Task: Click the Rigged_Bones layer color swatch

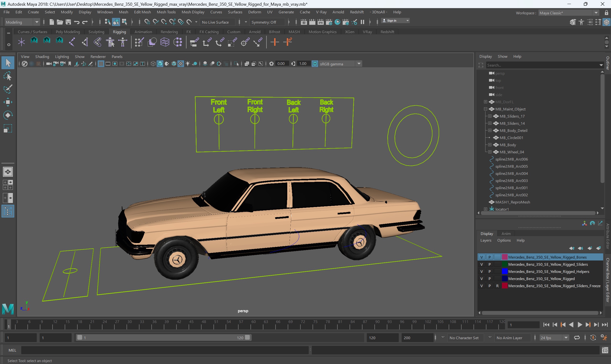Action: coord(505,257)
